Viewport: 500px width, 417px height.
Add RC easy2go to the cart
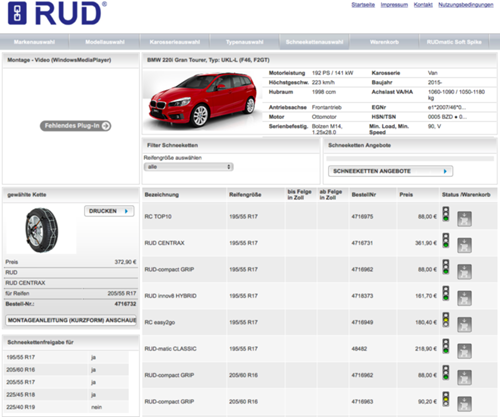pos(464,324)
